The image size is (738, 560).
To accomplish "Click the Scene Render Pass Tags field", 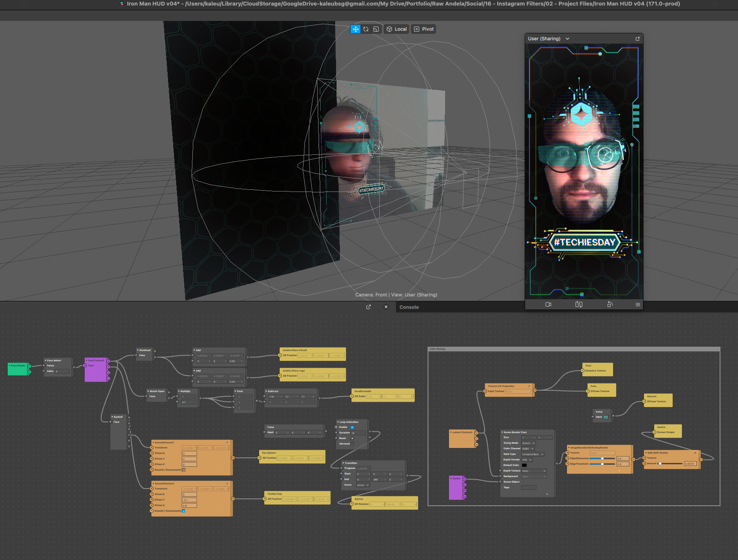I will (x=528, y=488).
